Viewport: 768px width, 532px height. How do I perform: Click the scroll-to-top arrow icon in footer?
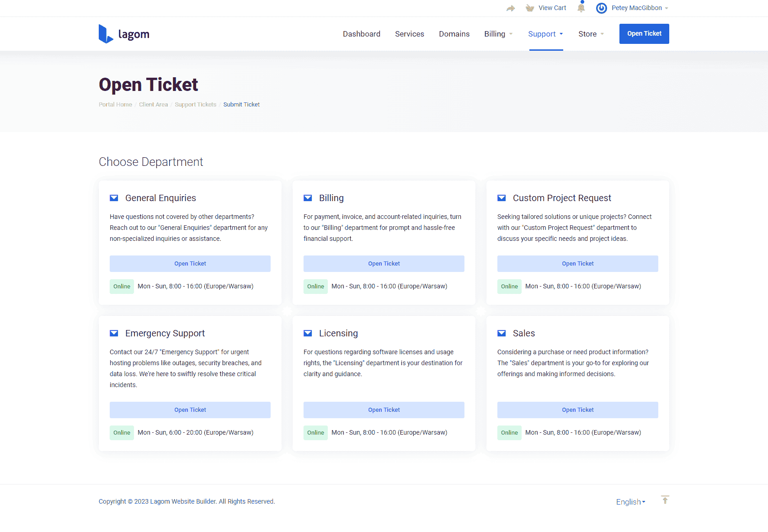coord(665,500)
